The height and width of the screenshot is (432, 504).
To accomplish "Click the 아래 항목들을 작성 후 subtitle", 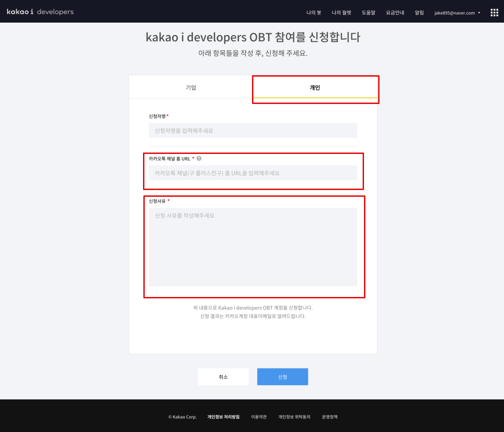I will [253, 53].
